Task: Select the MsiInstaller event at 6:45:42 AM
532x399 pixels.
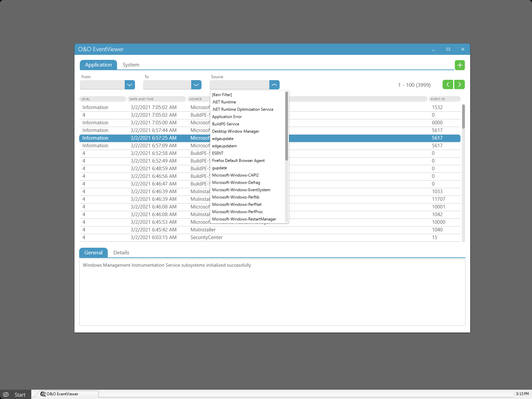Action: (270, 230)
